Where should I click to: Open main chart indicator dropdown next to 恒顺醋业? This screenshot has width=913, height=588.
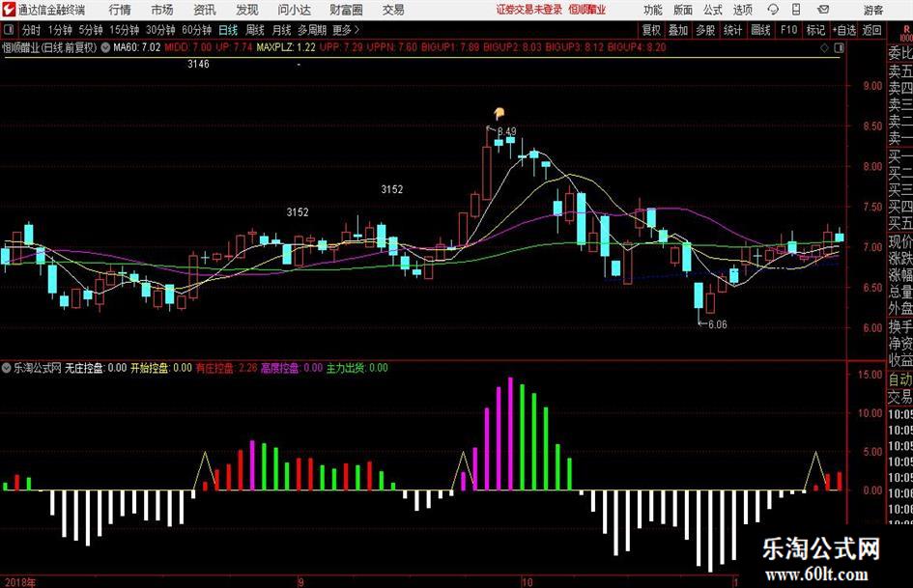[105, 47]
